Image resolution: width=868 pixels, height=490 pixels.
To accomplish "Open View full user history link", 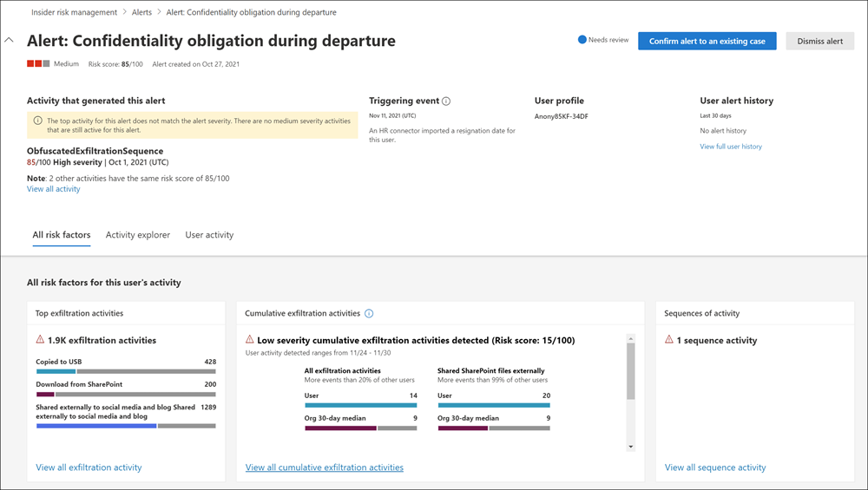I will coord(731,147).
